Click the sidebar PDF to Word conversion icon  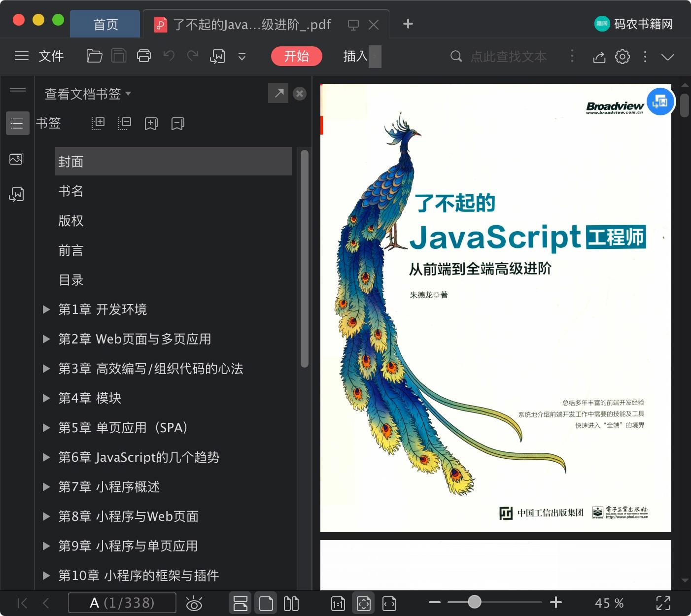pyautogui.click(x=16, y=195)
